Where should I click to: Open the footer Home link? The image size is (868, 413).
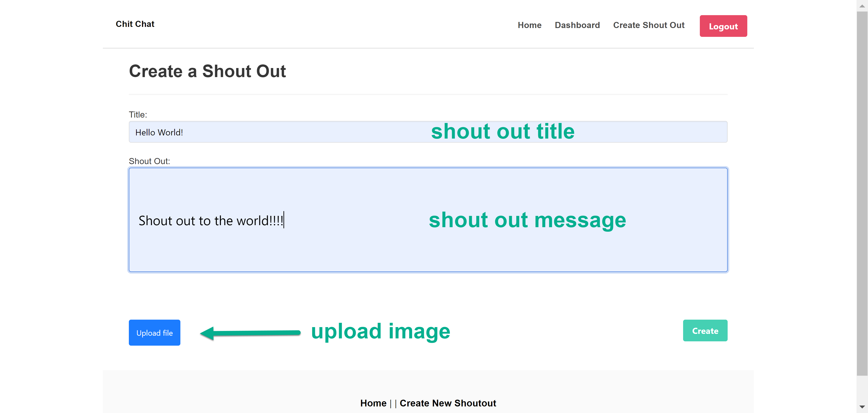[x=373, y=403]
